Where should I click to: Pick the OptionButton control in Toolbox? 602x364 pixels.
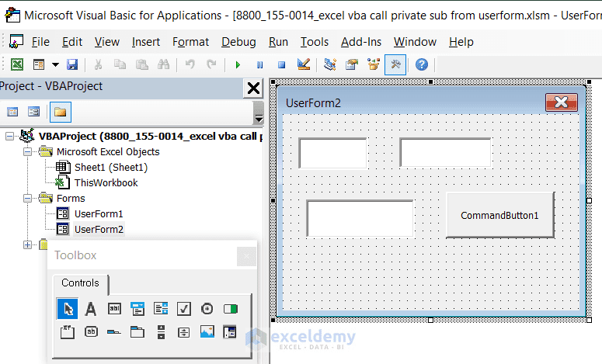pyautogui.click(x=207, y=309)
